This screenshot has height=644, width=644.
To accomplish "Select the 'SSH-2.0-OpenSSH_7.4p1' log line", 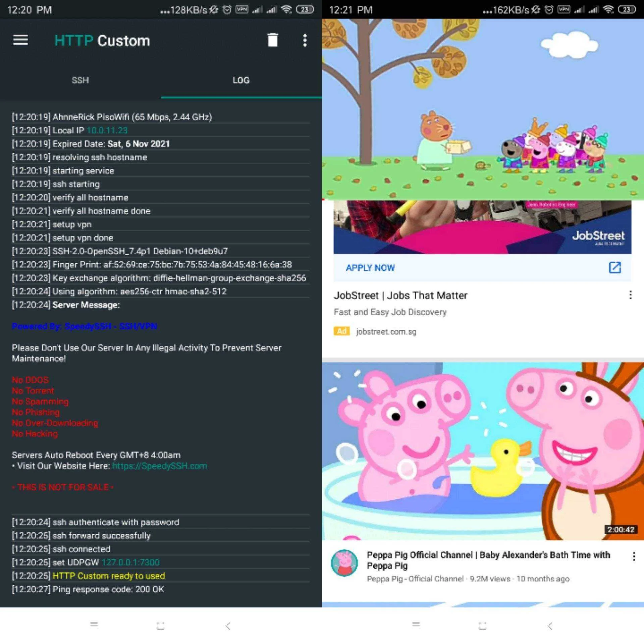I will tap(120, 251).
